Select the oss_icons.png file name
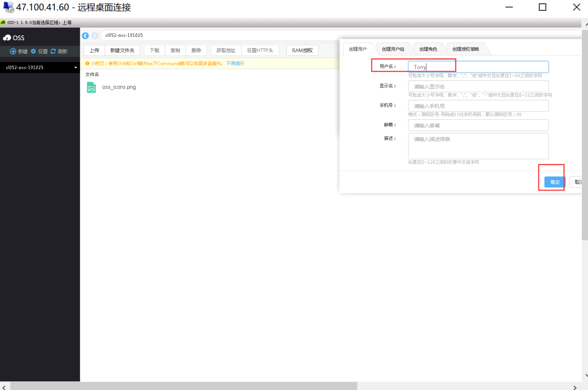588x390 pixels. pyautogui.click(x=119, y=87)
